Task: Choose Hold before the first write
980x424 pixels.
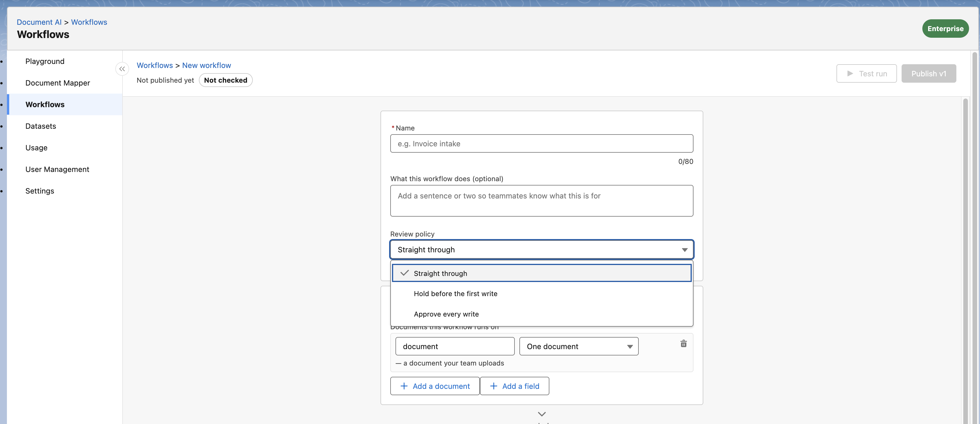Action: pyautogui.click(x=541, y=294)
